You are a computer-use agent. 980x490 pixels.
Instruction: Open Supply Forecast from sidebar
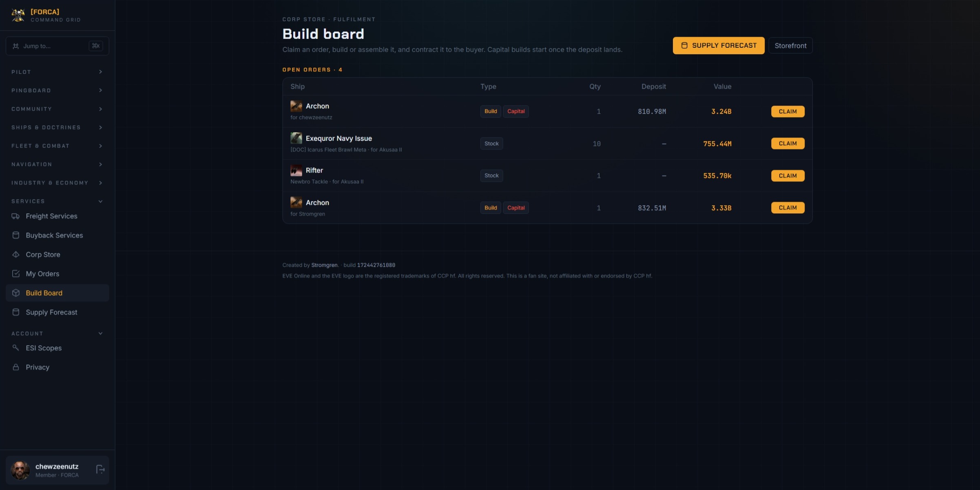[x=57, y=312]
